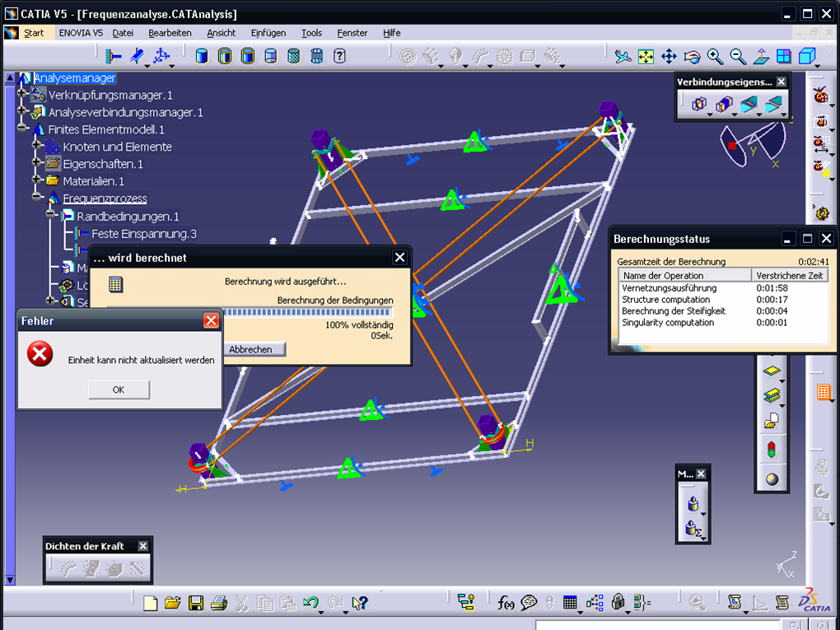Open Customize View Parameters icon
Screen dimensions: 840x630
coord(339,56)
